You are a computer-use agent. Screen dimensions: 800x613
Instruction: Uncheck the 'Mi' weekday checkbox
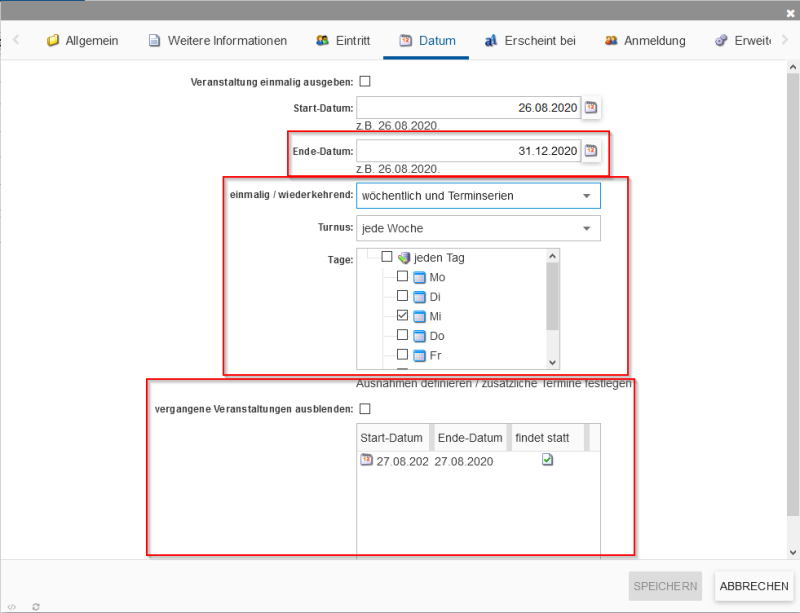point(403,316)
